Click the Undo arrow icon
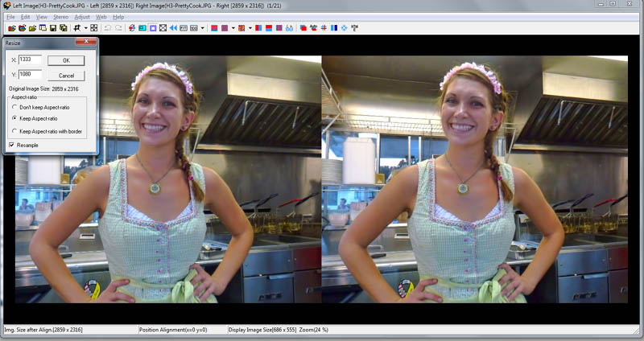The image size is (644, 341). tap(107, 27)
